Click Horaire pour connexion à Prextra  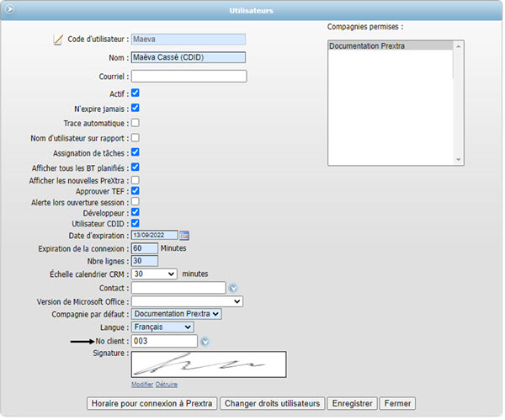pyautogui.click(x=151, y=404)
